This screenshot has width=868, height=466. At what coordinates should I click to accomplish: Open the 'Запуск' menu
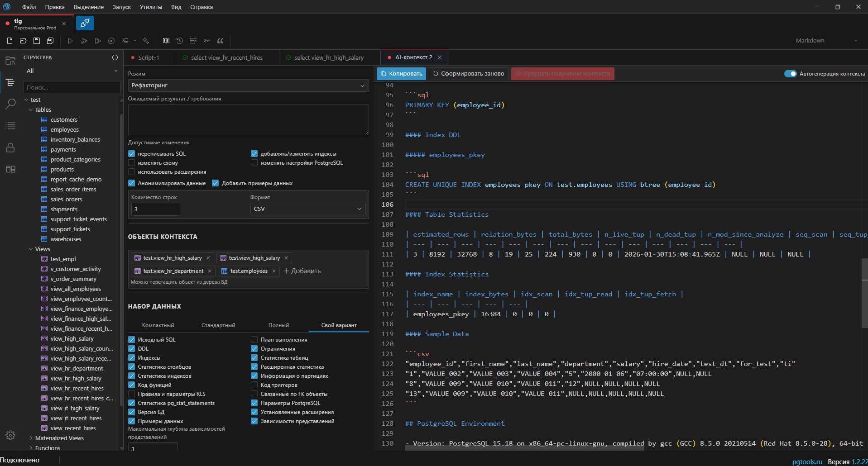[x=121, y=7]
